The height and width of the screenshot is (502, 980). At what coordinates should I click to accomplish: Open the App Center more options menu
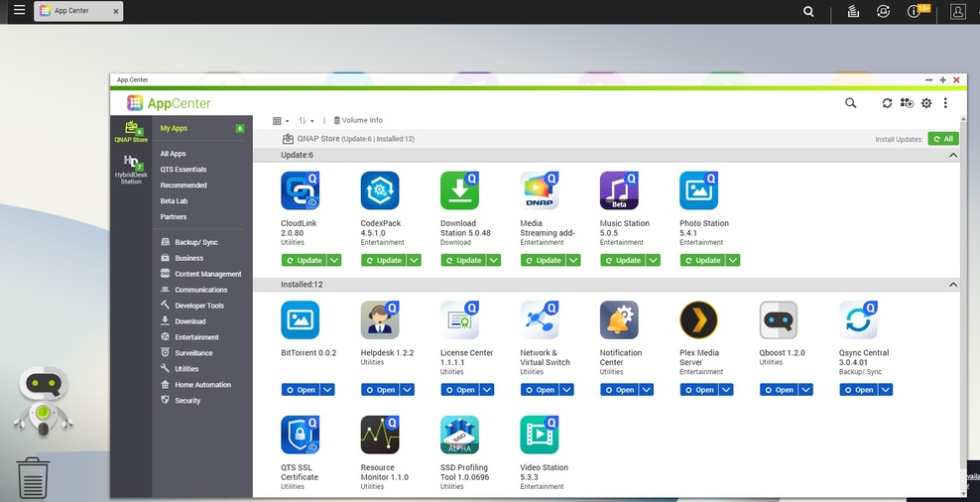(945, 103)
